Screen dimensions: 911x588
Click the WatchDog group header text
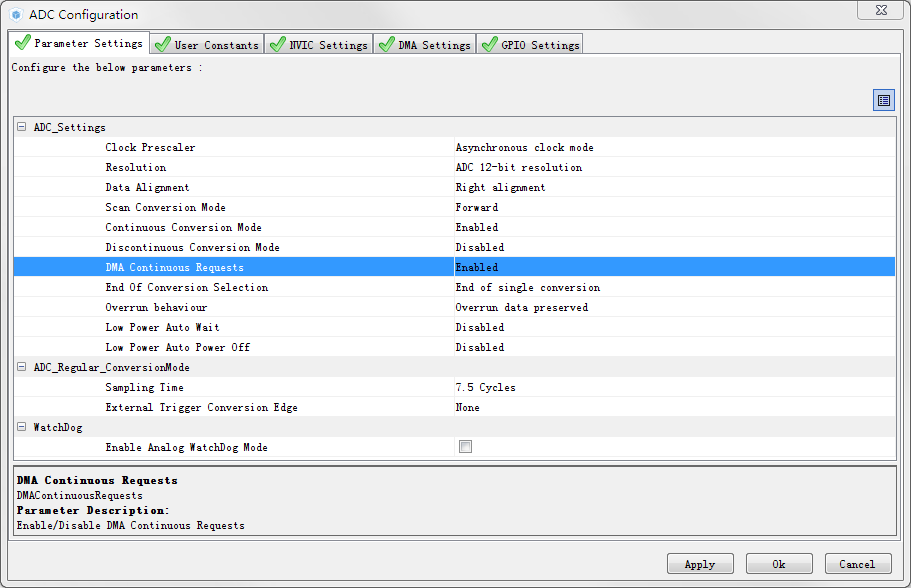coord(58,427)
